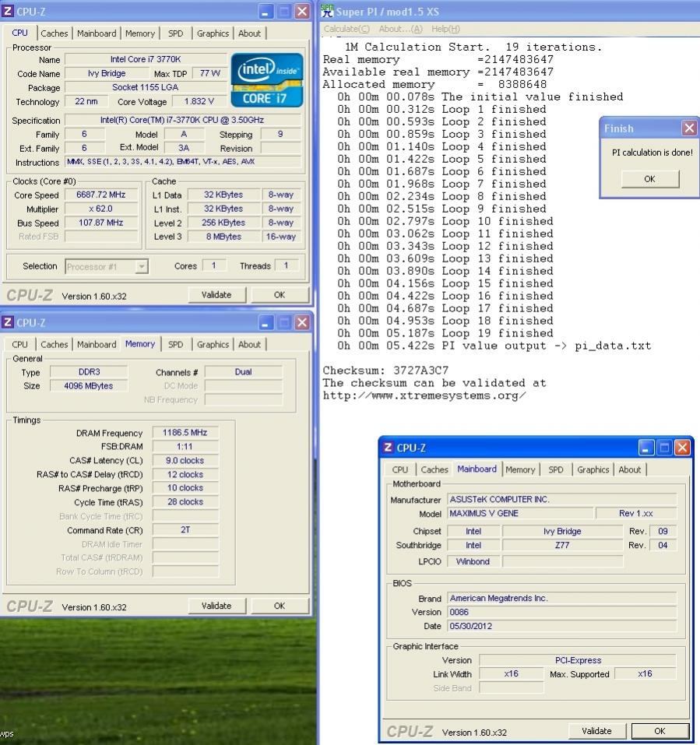This screenshot has height=745, width=700.
Task: Click the CPU-Z Z icon in the Mainboard window title bar
Action: 389,447
